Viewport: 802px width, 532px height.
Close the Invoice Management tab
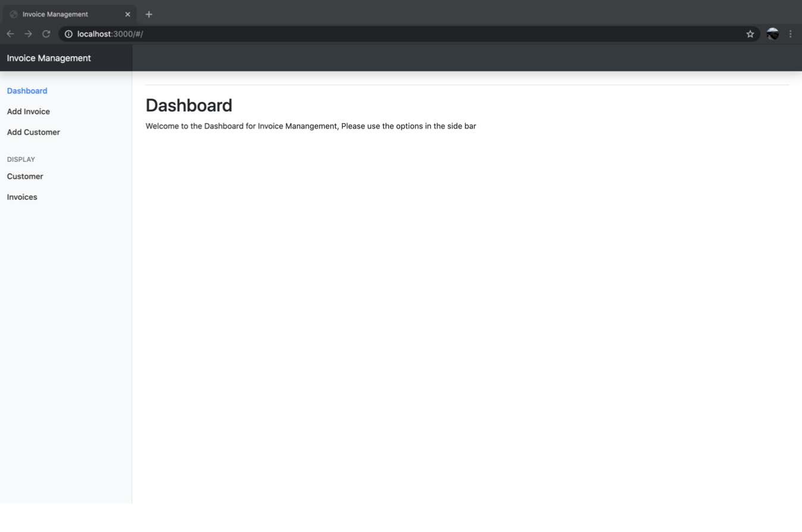click(x=127, y=14)
